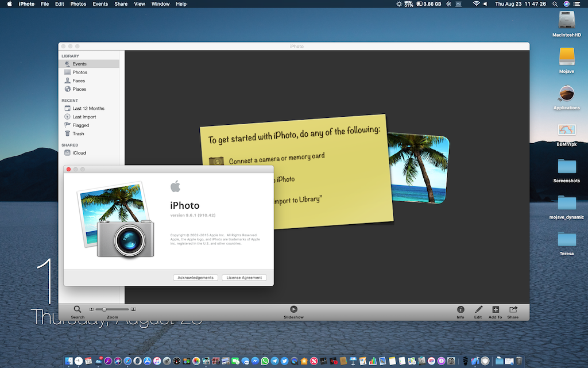The height and width of the screenshot is (368, 588).
Task: Open Spotlight search in the menu bar
Action: click(x=555, y=4)
